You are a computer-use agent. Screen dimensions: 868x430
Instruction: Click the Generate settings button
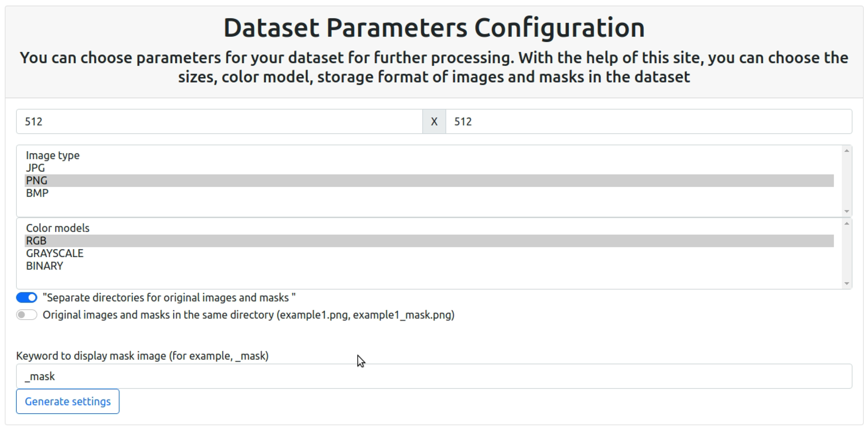[68, 401]
